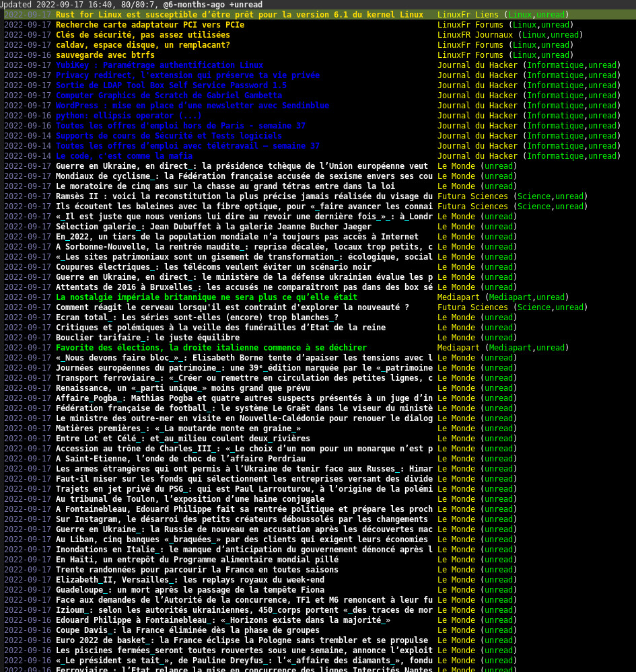Open "Coupe Davis : la France éliminée" entry

(188, 630)
